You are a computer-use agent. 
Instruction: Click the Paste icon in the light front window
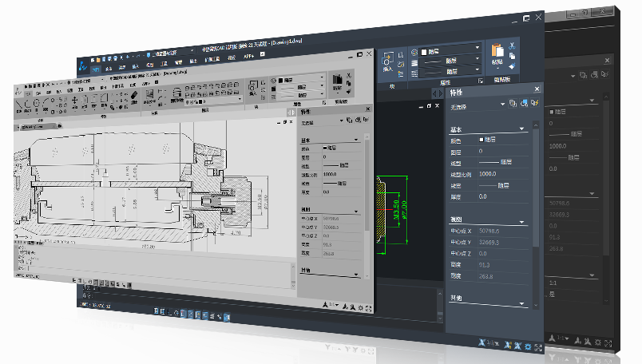[337, 80]
